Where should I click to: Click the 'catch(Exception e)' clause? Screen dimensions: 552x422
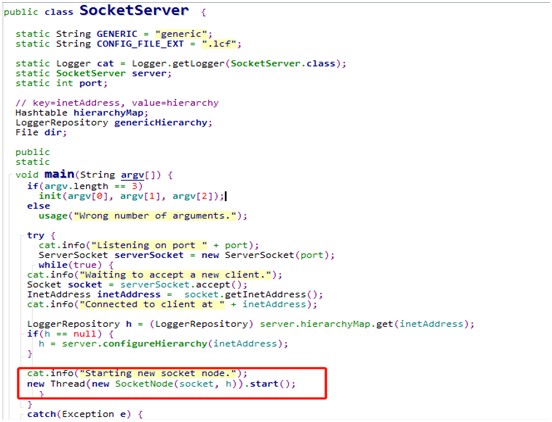pyautogui.click(x=79, y=414)
